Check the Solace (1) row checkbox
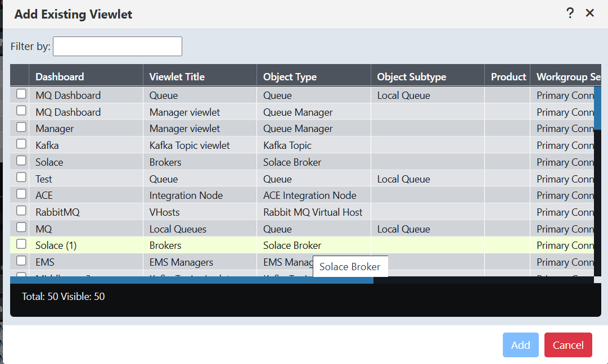 tap(21, 244)
